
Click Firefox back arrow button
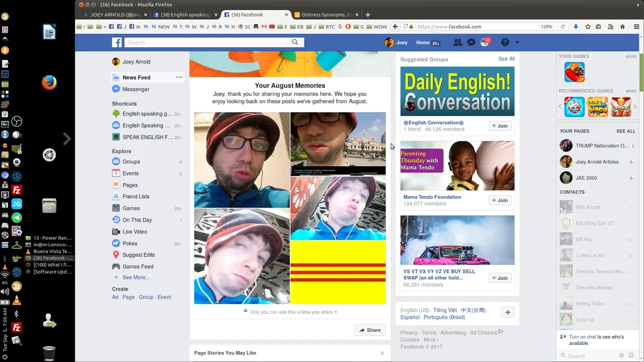point(396,27)
